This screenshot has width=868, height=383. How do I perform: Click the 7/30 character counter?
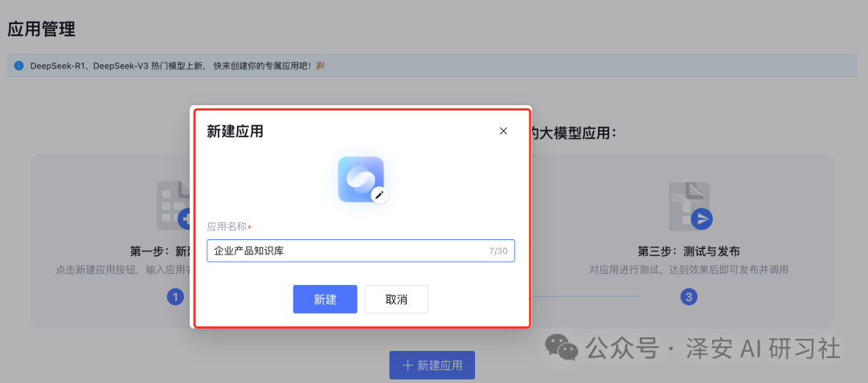pyautogui.click(x=498, y=251)
